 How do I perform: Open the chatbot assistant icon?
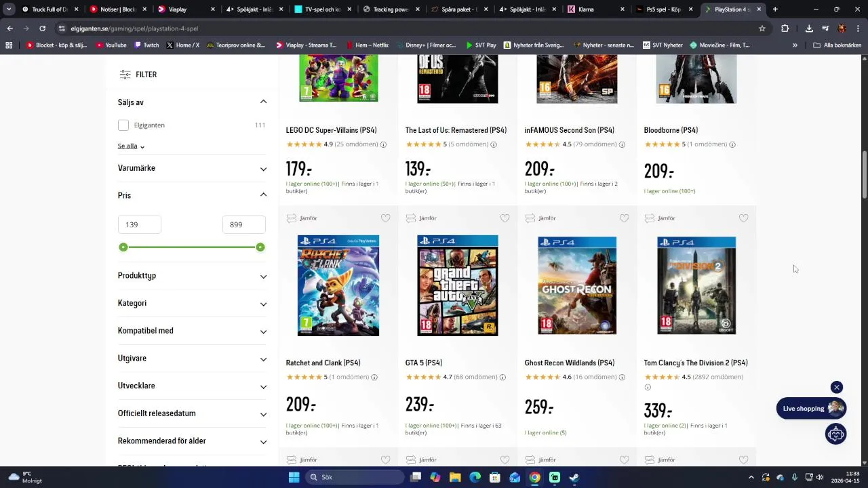[x=835, y=434]
